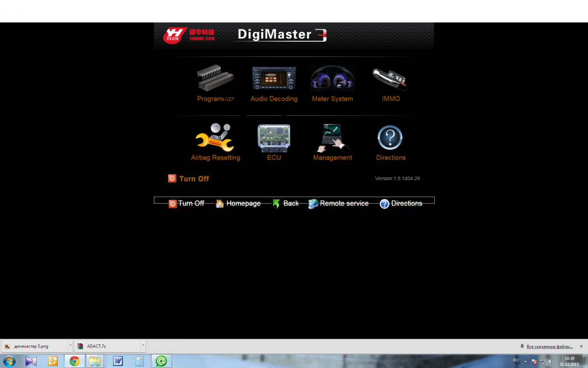This screenshot has height=368, width=588.
Task: Click the IMMO text label
Action: pos(391,99)
